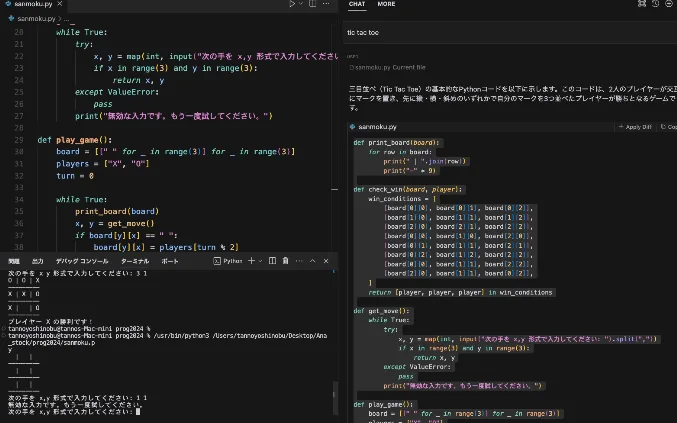Click line number 29 in the gutter
The width and height of the screenshot is (677, 423).
[x=19, y=140]
